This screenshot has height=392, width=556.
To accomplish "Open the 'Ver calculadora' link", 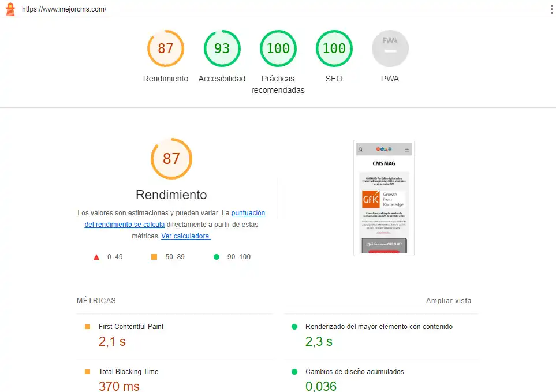I will click(186, 236).
